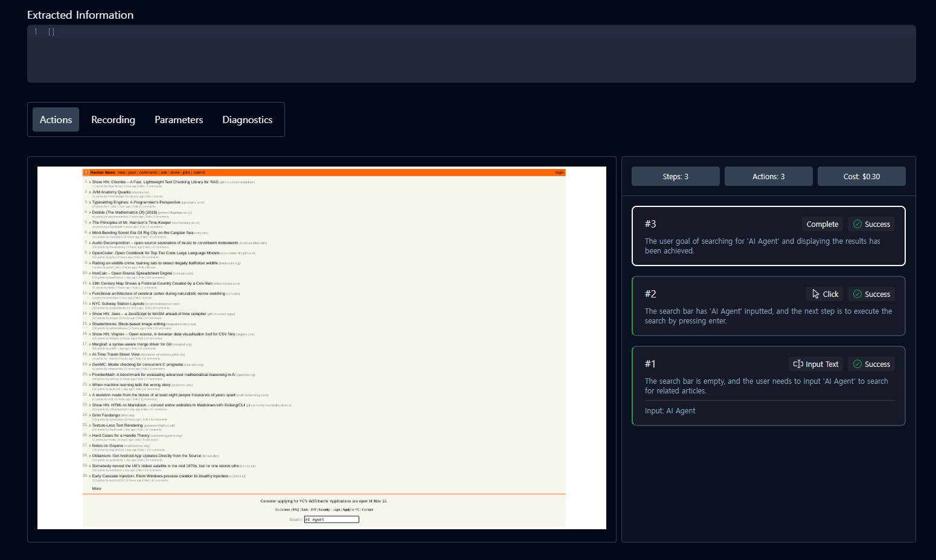Click the Cost: $0.30 indicator
The width and height of the screenshot is (936, 560).
click(x=861, y=176)
